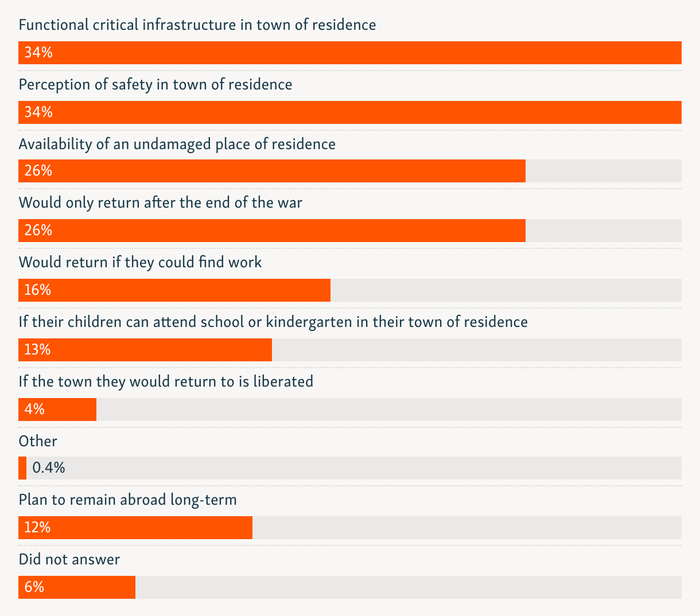Select the 'Perception of safety in town' bar
Image resolution: width=700 pixels, height=616 pixels.
click(x=350, y=112)
